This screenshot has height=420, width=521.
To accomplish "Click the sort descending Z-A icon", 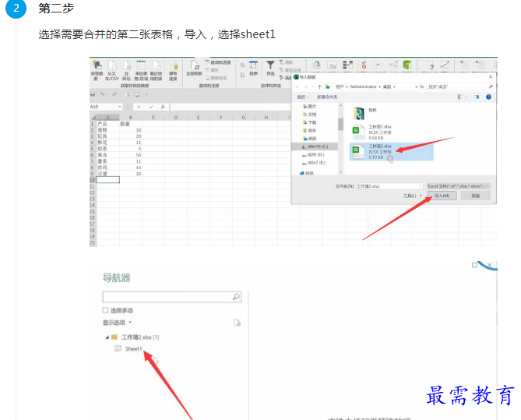I will tap(242, 75).
